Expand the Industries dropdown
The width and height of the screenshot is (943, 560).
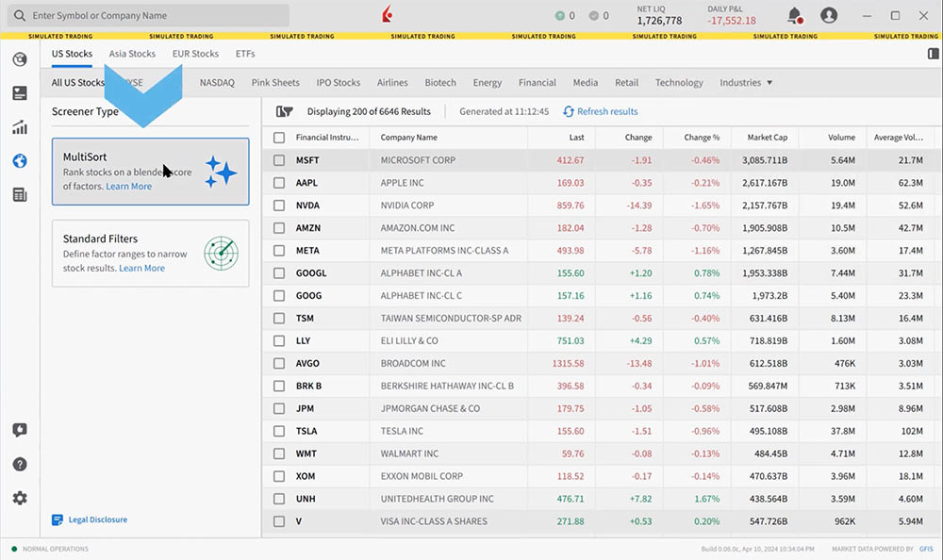point(746,82)
